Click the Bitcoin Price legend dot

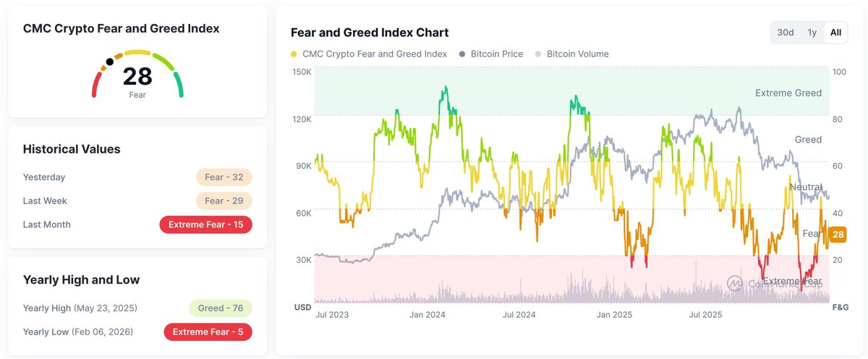462,54
